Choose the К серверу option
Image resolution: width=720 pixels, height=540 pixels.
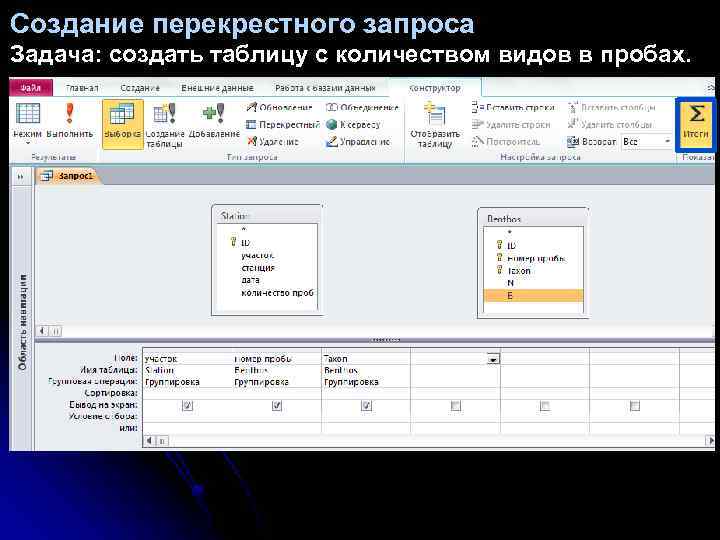point(353,124)
